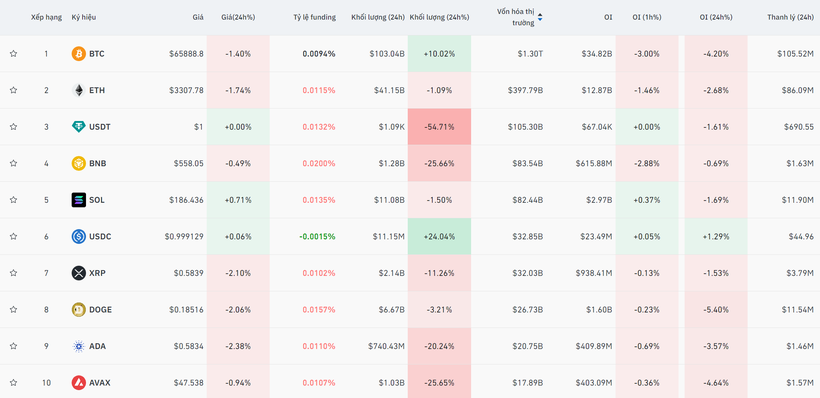Sort by Ký hiệu column header
This screenshot has width=820, height=398.
click(84, 17)
